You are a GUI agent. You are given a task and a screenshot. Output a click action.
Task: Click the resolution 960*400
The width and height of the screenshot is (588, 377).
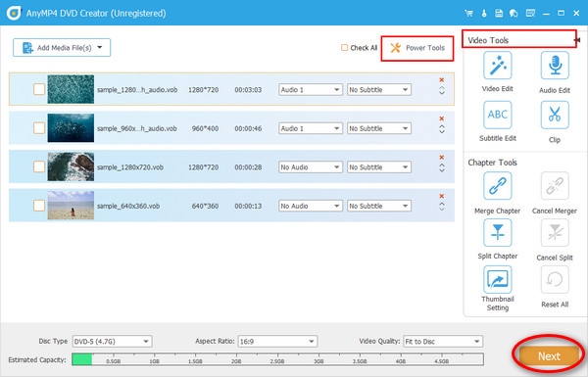tap(205, 128)
